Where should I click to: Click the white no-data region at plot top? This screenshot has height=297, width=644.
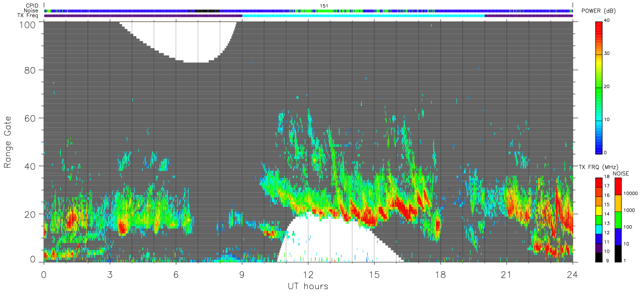[x=178, y=42]
